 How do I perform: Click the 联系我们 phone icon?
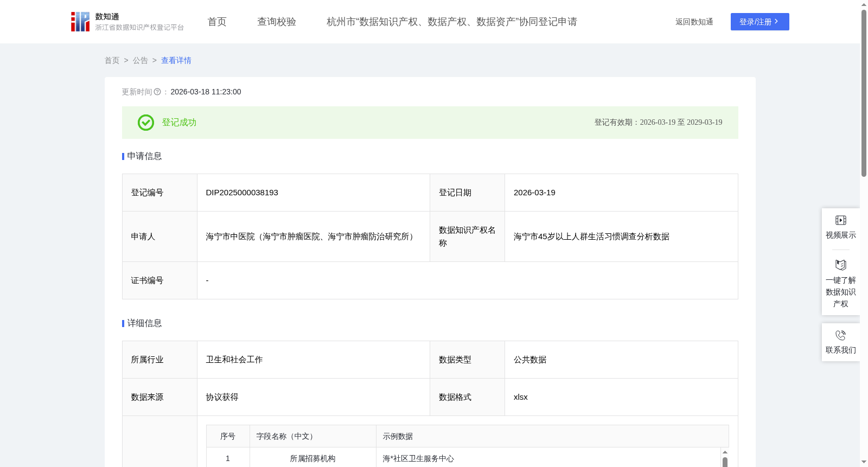point(841,335)
